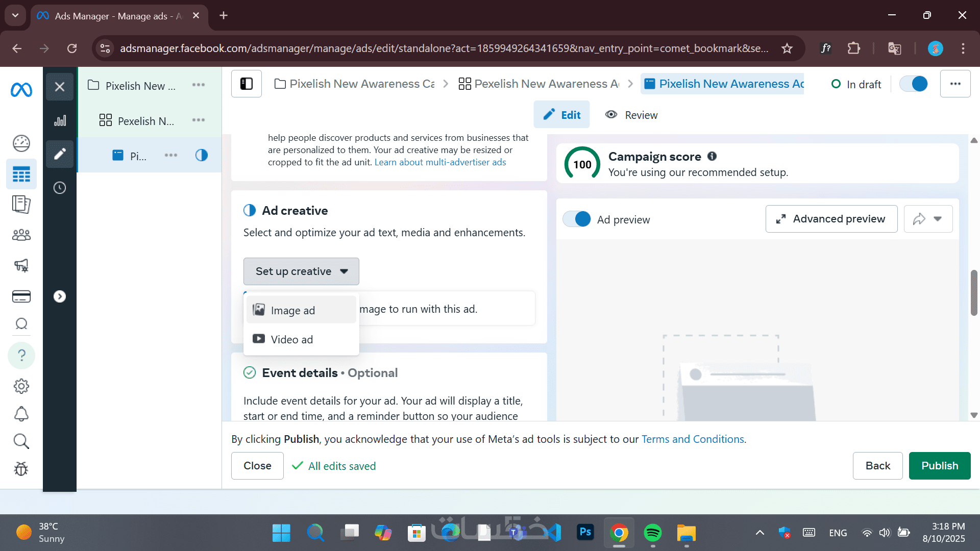Click the bar chart insights icon
Viewport: 980px width, 551px height.
point(60,121)
